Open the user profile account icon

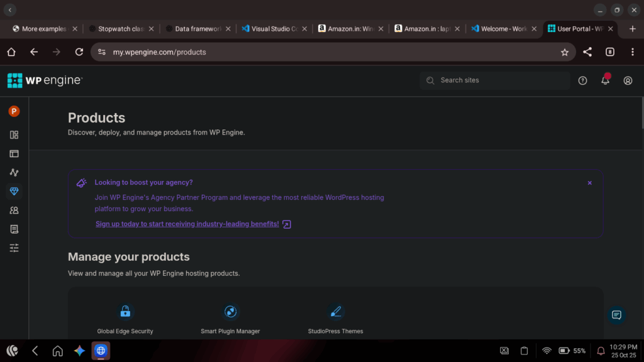click(x=628, y=80)
